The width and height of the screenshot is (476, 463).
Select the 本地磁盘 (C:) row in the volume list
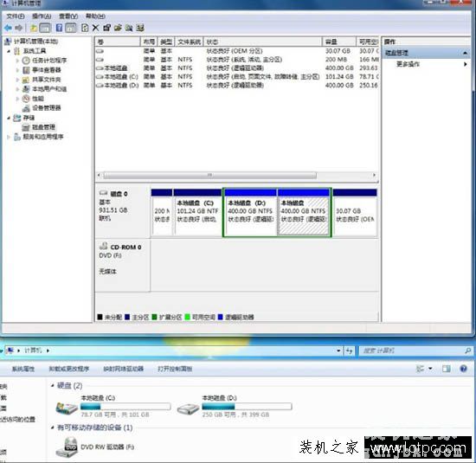click(237, 77)
